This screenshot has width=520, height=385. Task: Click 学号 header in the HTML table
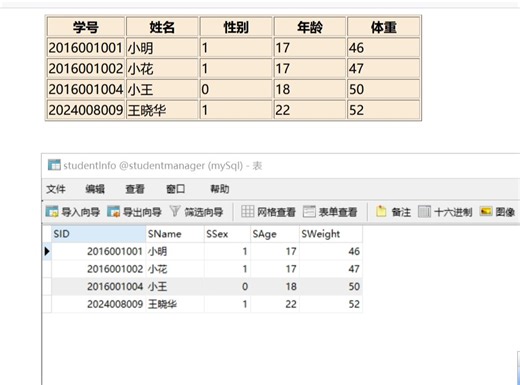pyautogui.click(x=86, y=27)
